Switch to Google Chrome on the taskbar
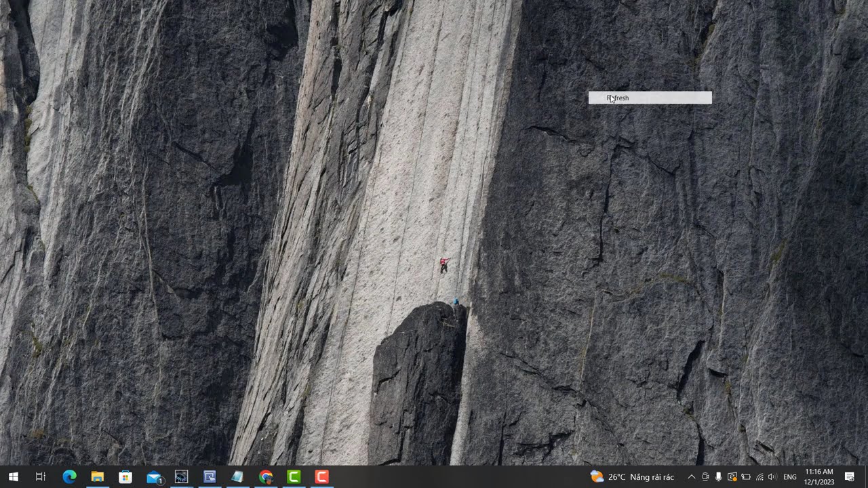The width and height of the screenshot is (868, 488). tap(266, 477)
